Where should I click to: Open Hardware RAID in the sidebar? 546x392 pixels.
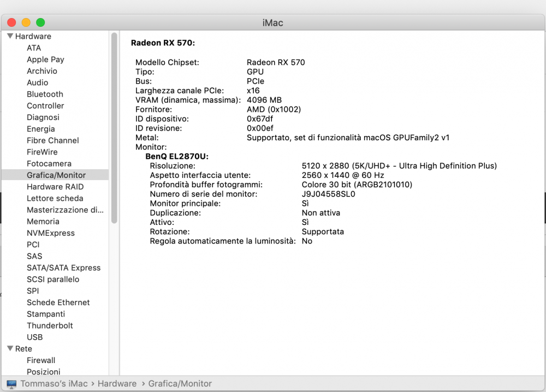[55, 187]
